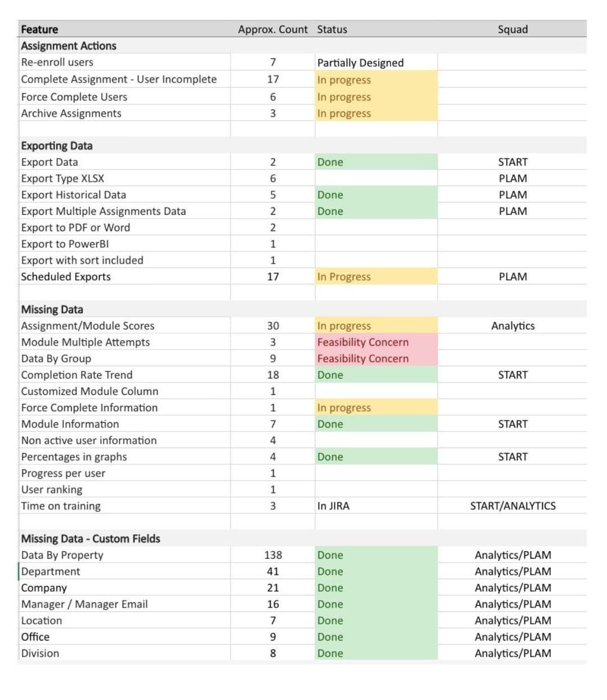This screenshot has height=700, width=607.
Task: Select the In JIRA status cell
Action: [376, 506]
